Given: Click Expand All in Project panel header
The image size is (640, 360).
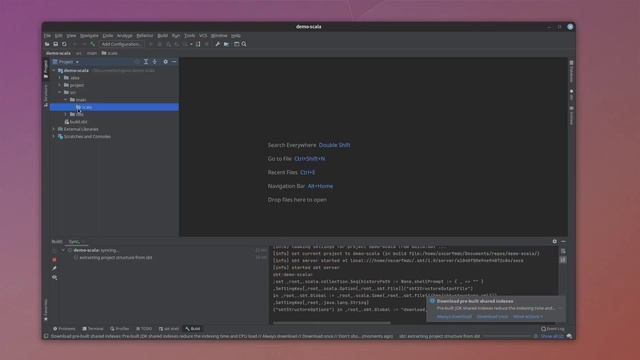Looking at the screenshot, I should 146,62.
